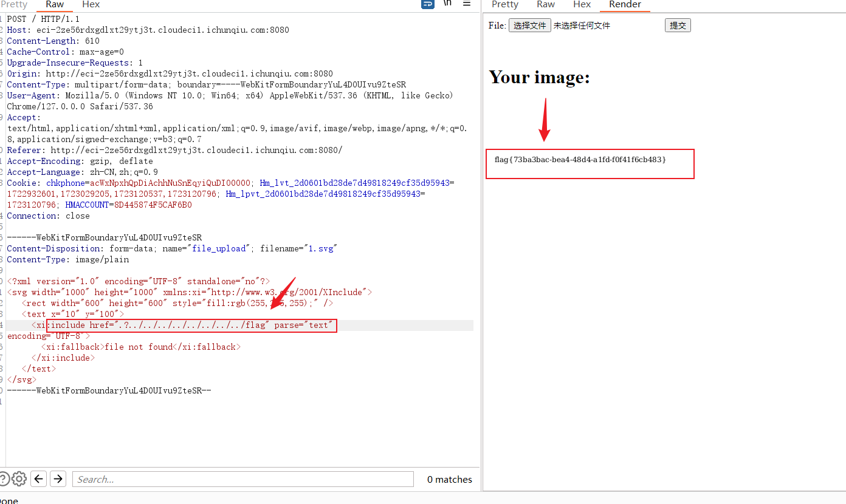This screenshot has width=846, height=504.
Task: Click the POST / HTTP/1.1 request line
Action: pos(44,19)
